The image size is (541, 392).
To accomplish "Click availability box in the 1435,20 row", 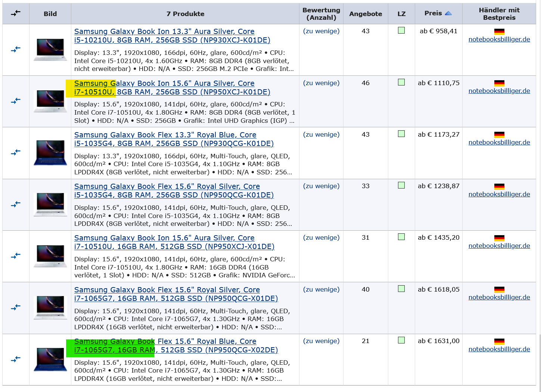I will [x=401, y=237].
